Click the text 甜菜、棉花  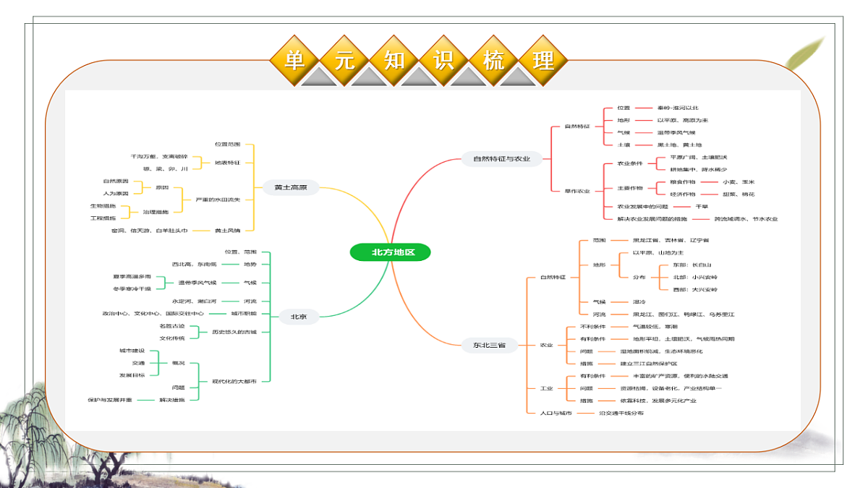coord(738,194)
